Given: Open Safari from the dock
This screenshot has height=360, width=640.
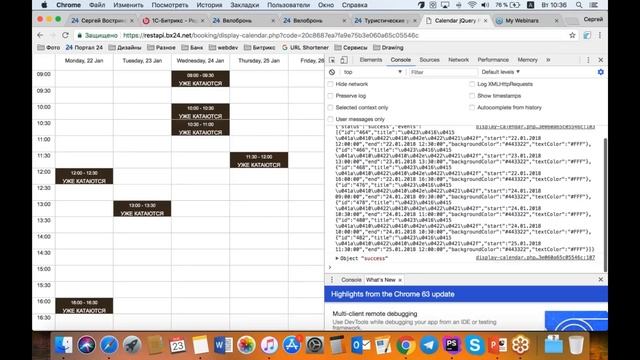Looking at the screenshot, I should (x=109, y=345).
